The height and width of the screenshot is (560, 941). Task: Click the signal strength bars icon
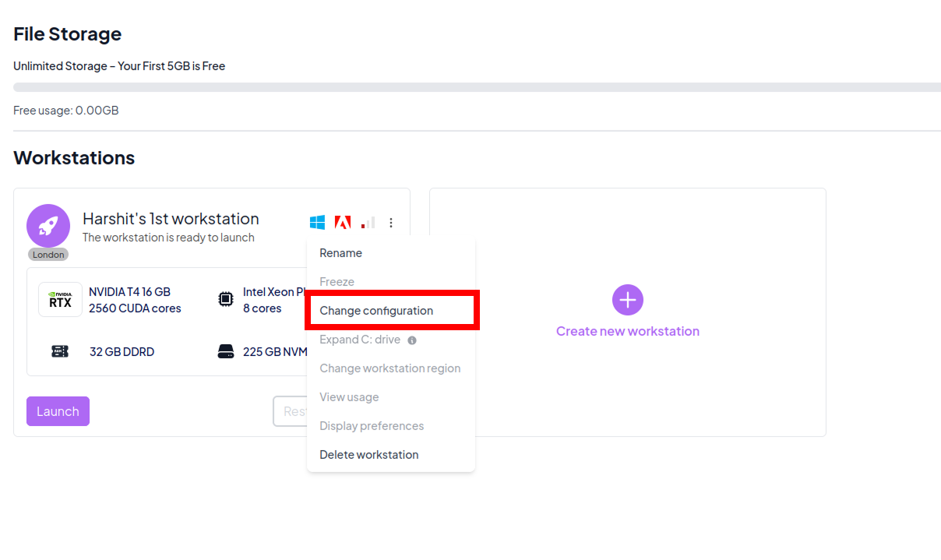(368, 223)
